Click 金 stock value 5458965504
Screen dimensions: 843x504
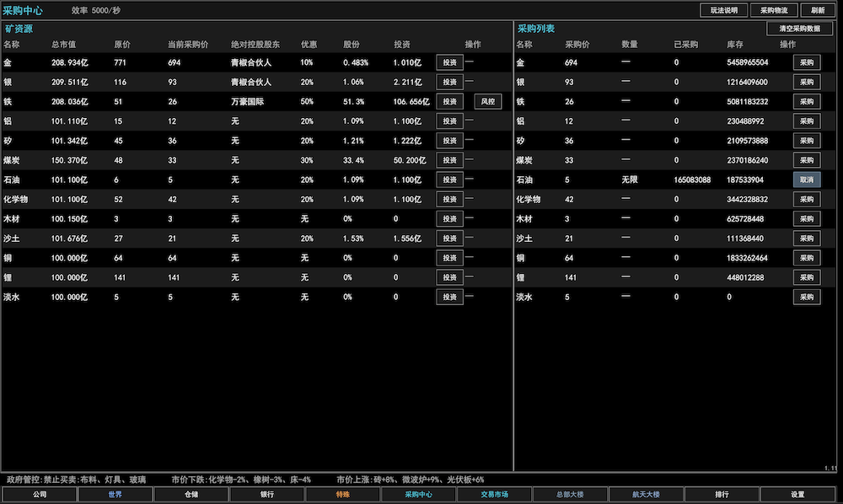click(x=747, y=62)
